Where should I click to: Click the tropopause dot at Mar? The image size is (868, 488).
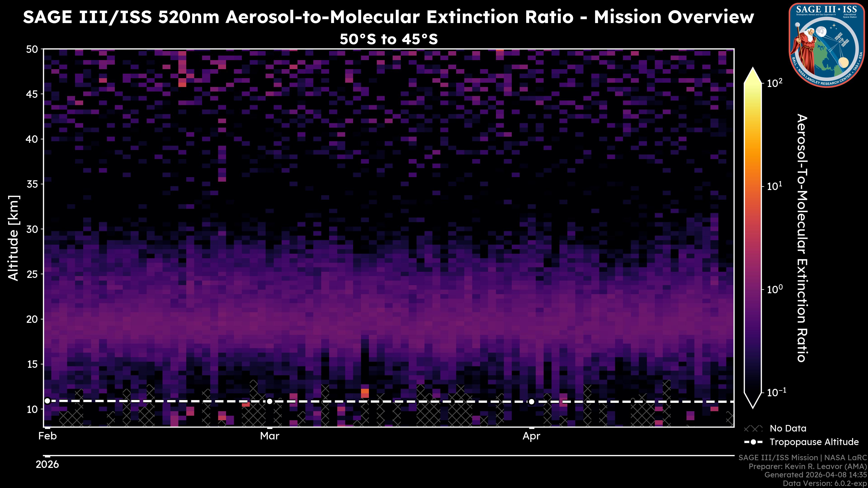(270, 401)
